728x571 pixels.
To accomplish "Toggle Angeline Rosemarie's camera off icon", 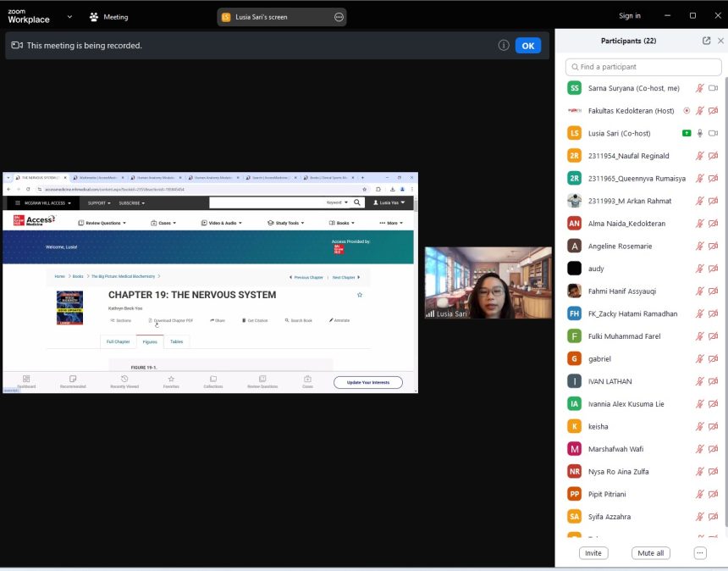I will (x=713, y=247).
